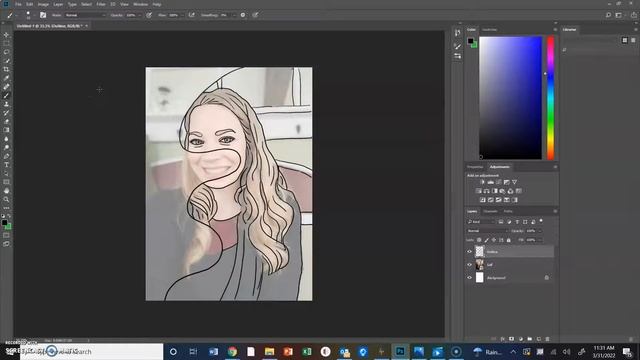Open the Search icon in options bar
The width and height of the screenshot is (640, 360).
point(608,15)
